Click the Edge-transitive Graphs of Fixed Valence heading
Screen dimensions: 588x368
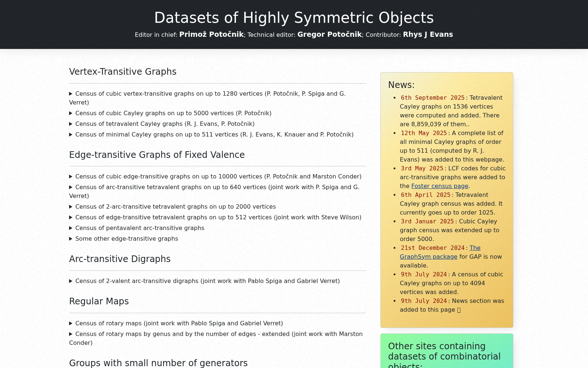coord(157,155)
